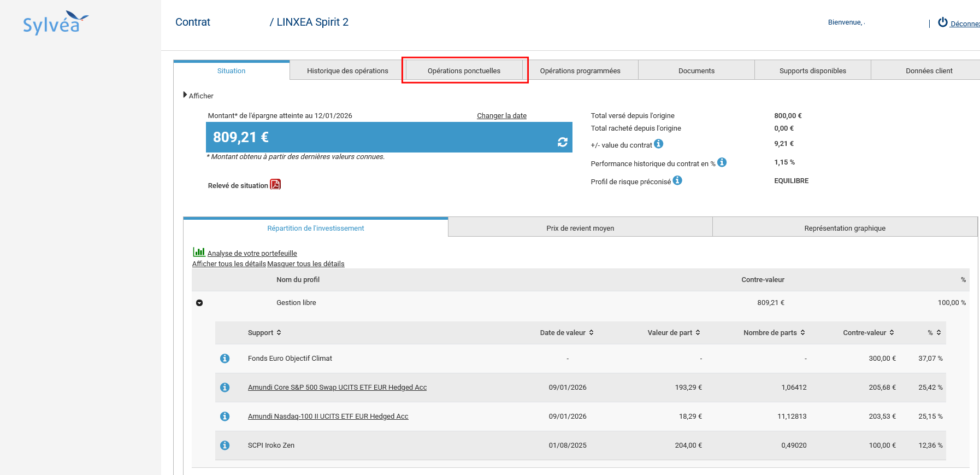Open the Relevé de situation PDF icon

[x=275, y=185]
